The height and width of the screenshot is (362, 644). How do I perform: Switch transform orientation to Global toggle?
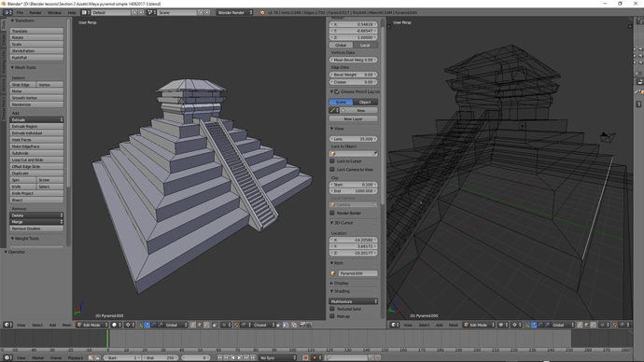point(341,45)
